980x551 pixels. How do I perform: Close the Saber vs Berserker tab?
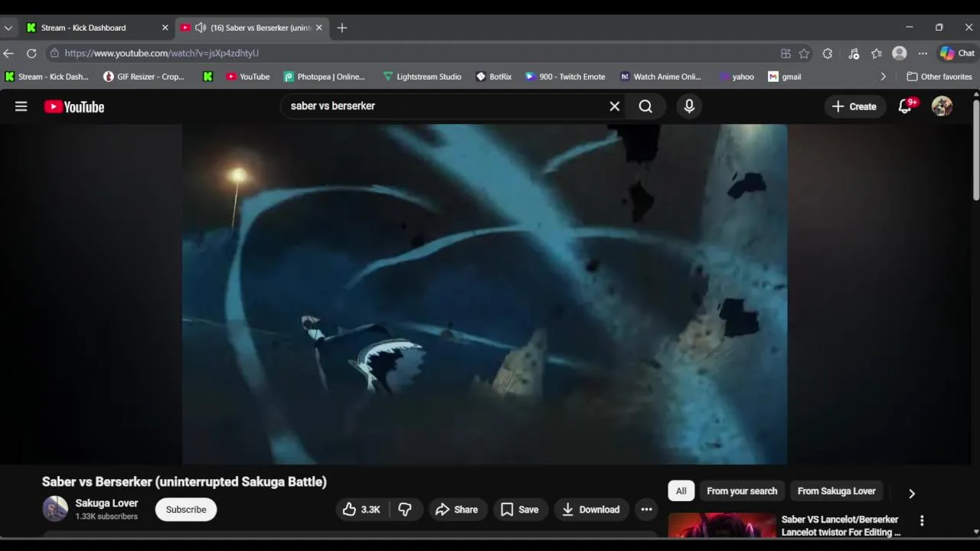(x=319, y=28)
